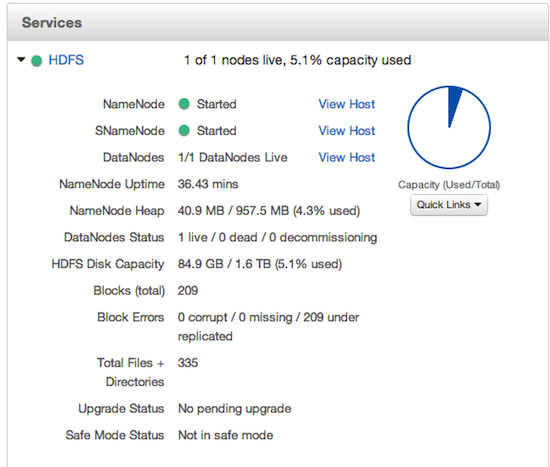Image resolution: width=550 pixels, height=467 pixels.
Task: Open View Host link for SNameNode
Action: 347,131
